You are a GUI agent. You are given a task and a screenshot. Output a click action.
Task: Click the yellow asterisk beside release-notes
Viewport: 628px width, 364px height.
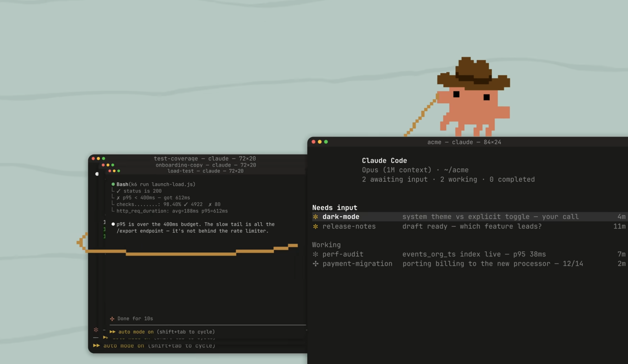pyautogui.click(x=316, y=226)
